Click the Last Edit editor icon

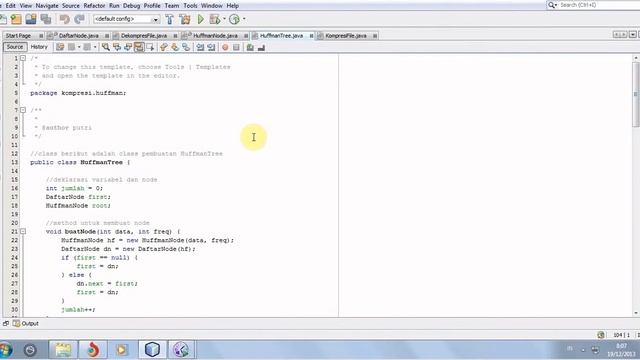click(x=60, y=47)
